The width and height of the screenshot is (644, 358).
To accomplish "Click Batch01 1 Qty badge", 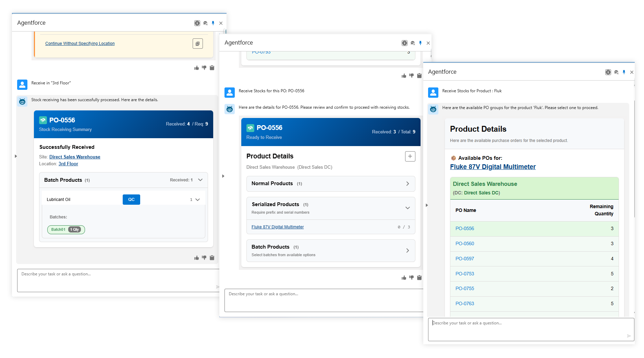I will click(x=66, y=230).
